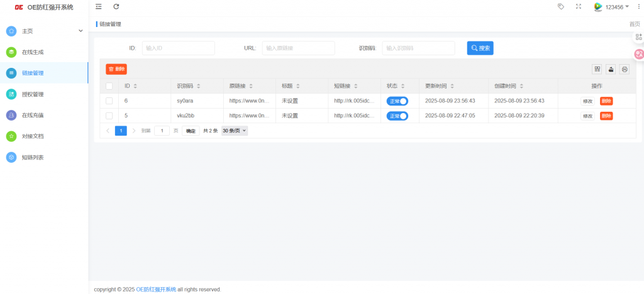Check the select-all header checkbox

(x=109, y=86)
